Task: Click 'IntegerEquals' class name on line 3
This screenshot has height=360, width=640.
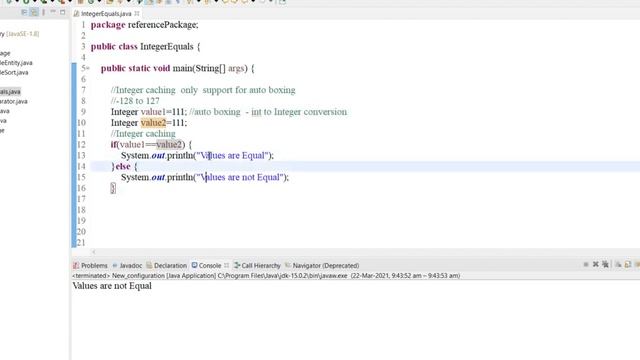Action: click(x=167, y=47)
